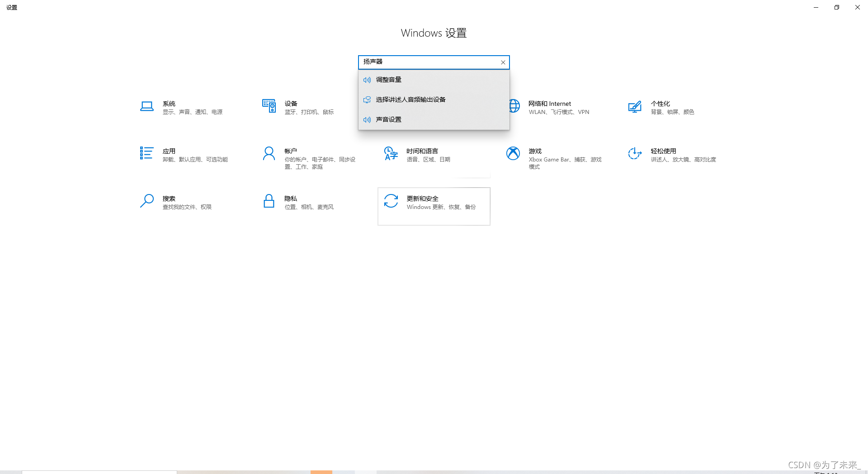Click the 卸载、默认应用、可选功能 description
The height and width of the screenshot is (474, 868).
[x=195, y=160]
